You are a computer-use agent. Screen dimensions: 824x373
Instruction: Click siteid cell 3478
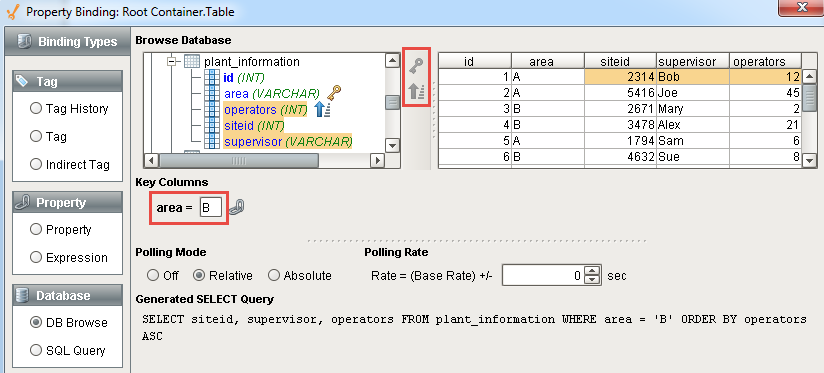(x=620, y=125)
